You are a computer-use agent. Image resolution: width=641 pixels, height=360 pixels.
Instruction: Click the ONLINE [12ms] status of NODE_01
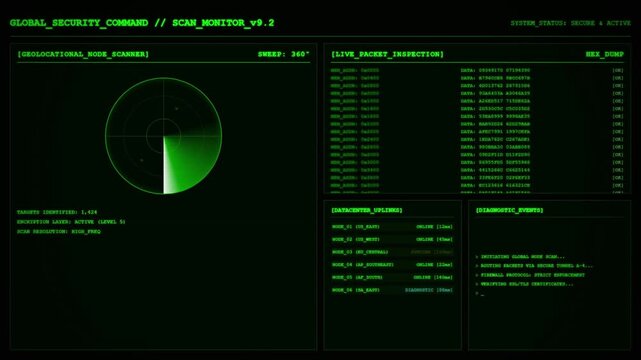click(x=434, y=226)
